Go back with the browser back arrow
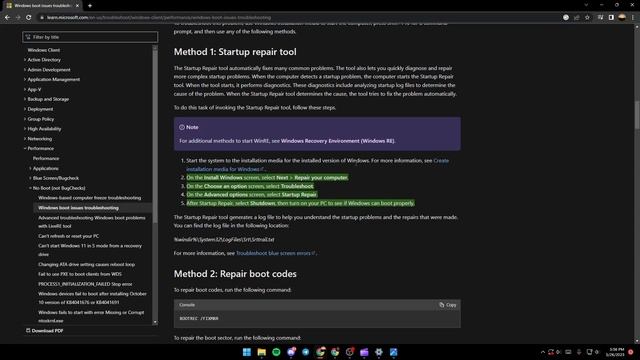 (7, 18)
